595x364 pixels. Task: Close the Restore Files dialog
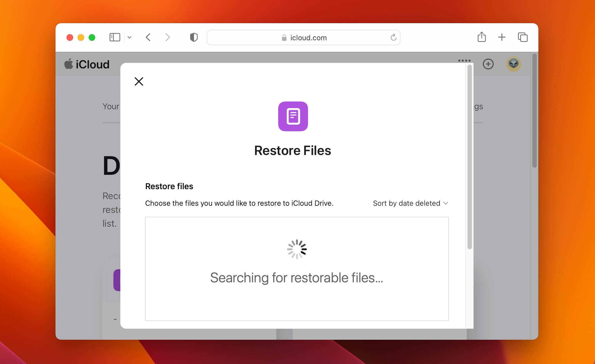click(x=139, y=81)
